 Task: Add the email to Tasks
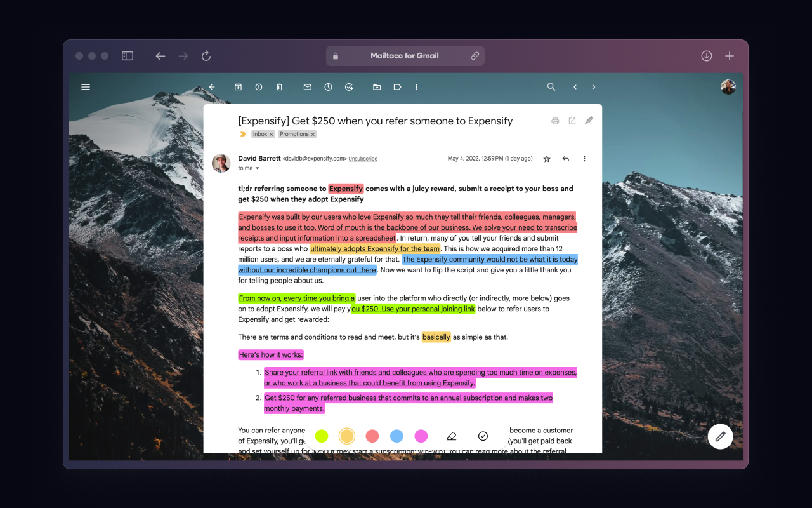[x=349, y=87]
